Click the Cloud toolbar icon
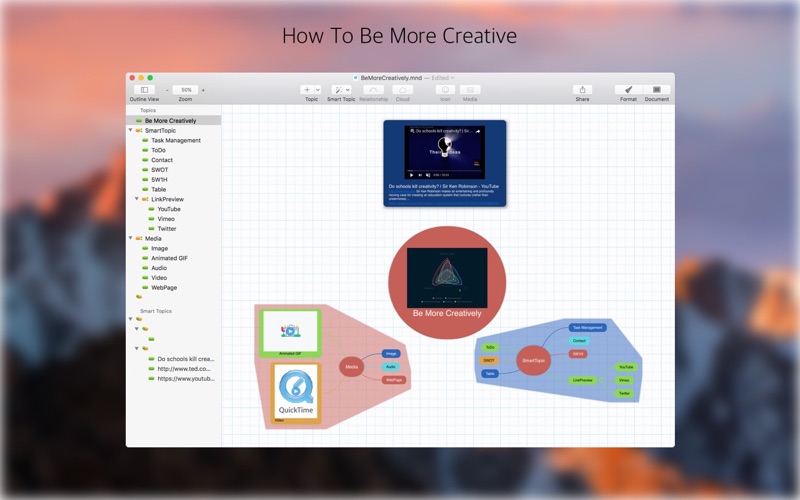The image size is (800, 500). (403, 90)
